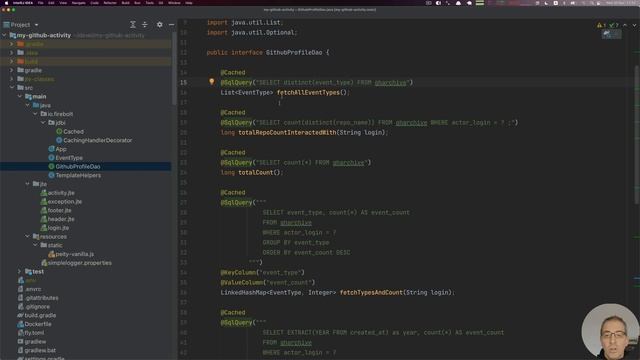This screenshot has width=640, height=360.
Task: Click the editor vertical scrollbar
Action: tap(637, 135)
